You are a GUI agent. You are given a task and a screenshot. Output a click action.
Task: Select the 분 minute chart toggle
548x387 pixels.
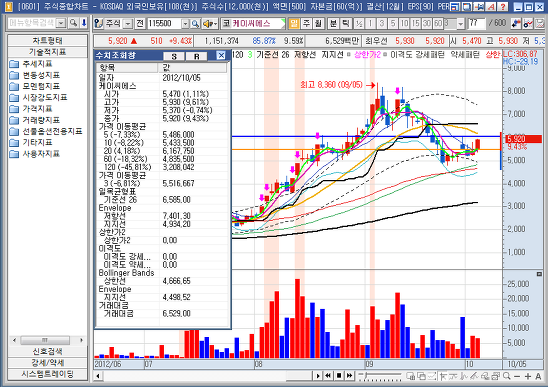click(x=333, y=23)
